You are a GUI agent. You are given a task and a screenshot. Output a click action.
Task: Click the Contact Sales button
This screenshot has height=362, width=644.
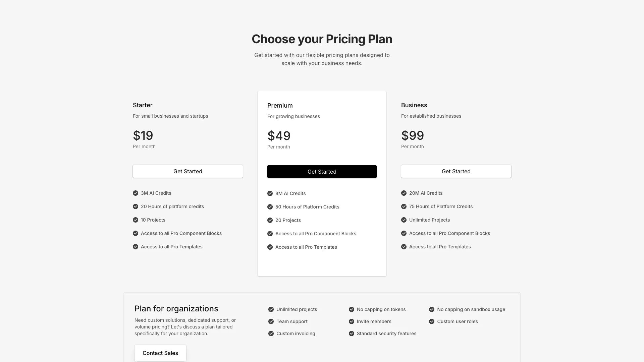[x=160, y=353]
